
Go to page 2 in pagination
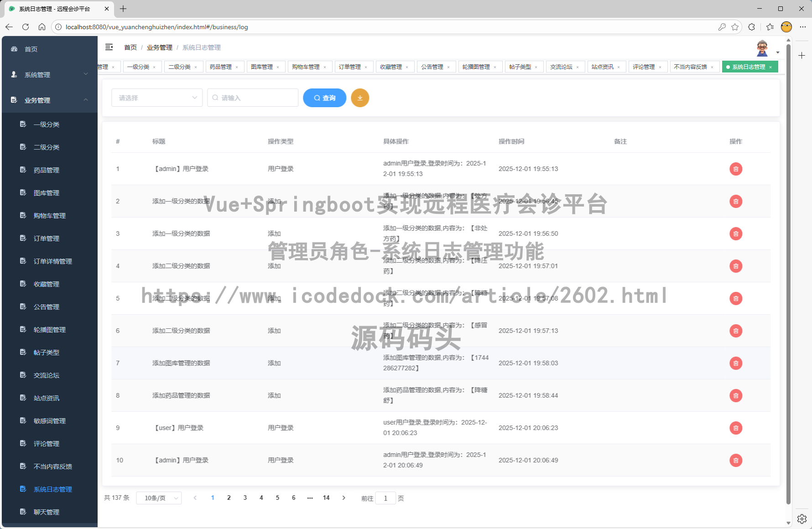coord(229,498)
